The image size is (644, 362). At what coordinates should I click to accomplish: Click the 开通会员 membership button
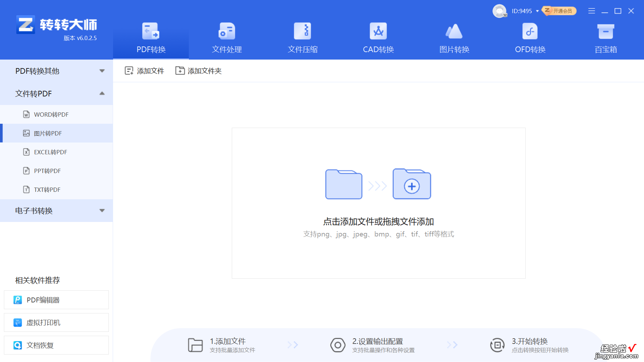point(559,11)
